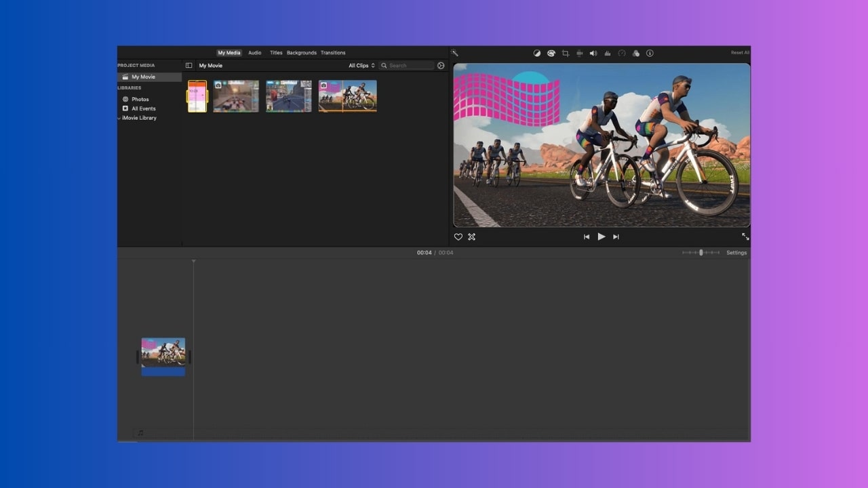Switch to the Titles tab

click(x=276, y=53)
